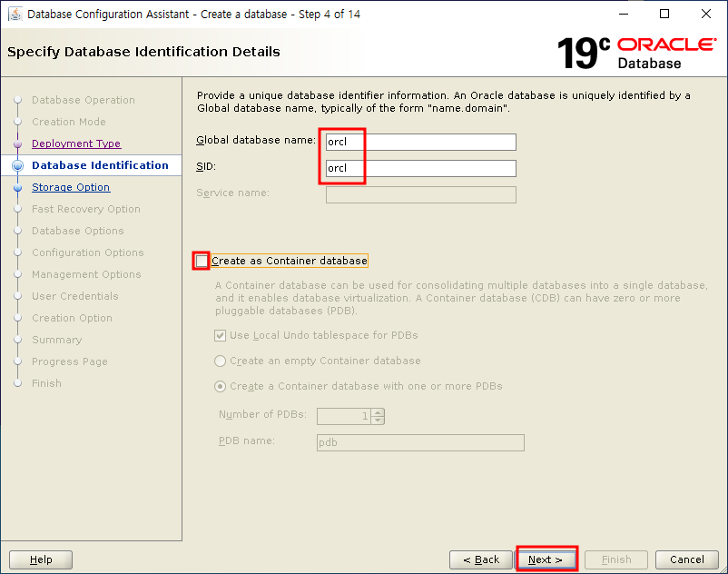728x574 pixels.
Task: Click the User Credentials step
Action: pos(74,296)
